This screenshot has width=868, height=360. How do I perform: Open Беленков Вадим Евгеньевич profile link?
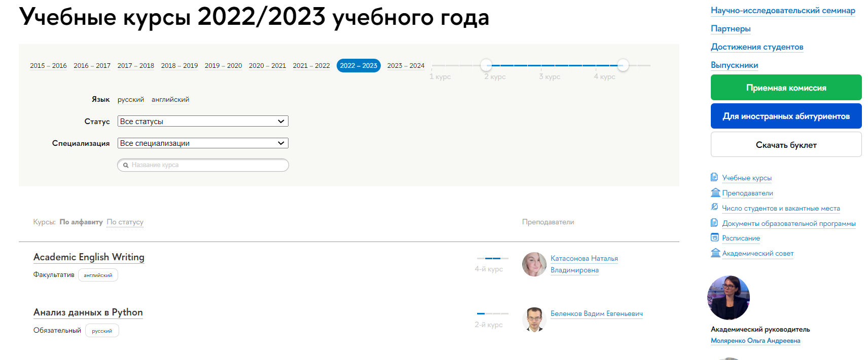(x=597, y=313)
